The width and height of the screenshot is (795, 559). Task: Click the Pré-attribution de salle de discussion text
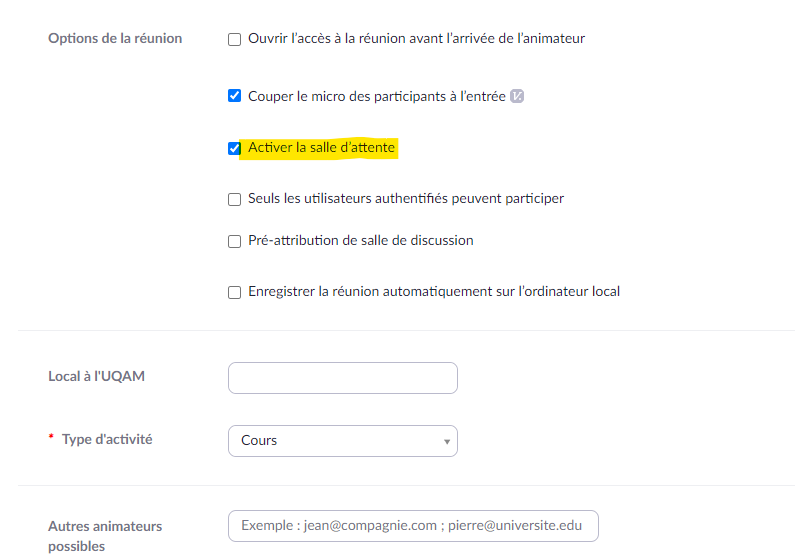[360, 240]
